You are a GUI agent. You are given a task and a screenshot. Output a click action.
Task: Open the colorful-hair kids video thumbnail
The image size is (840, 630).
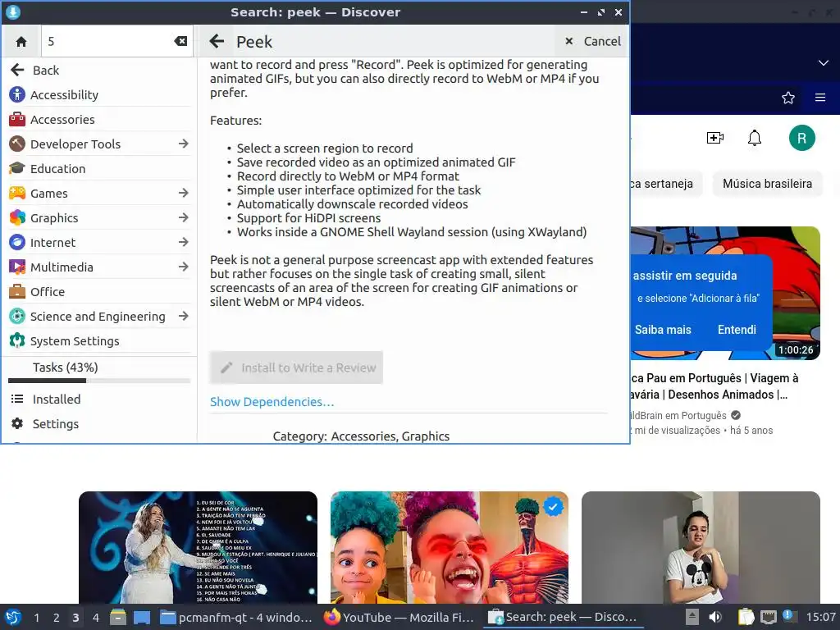(450, 547)
